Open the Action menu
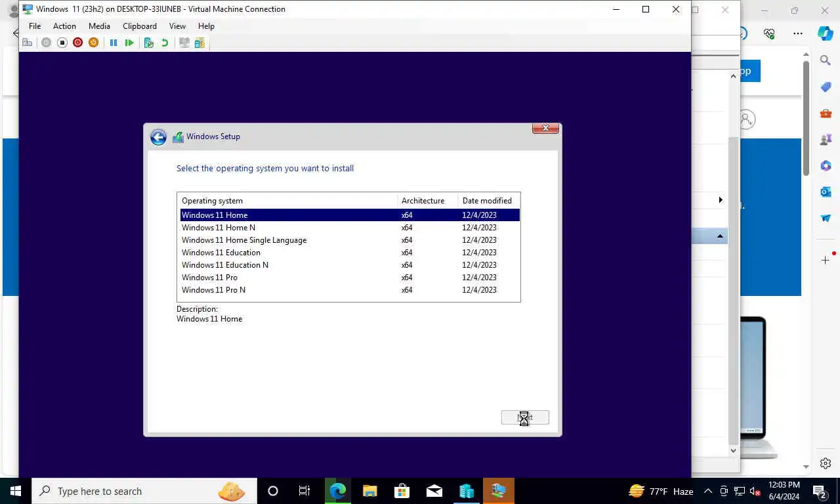 (x=64, y=26)
